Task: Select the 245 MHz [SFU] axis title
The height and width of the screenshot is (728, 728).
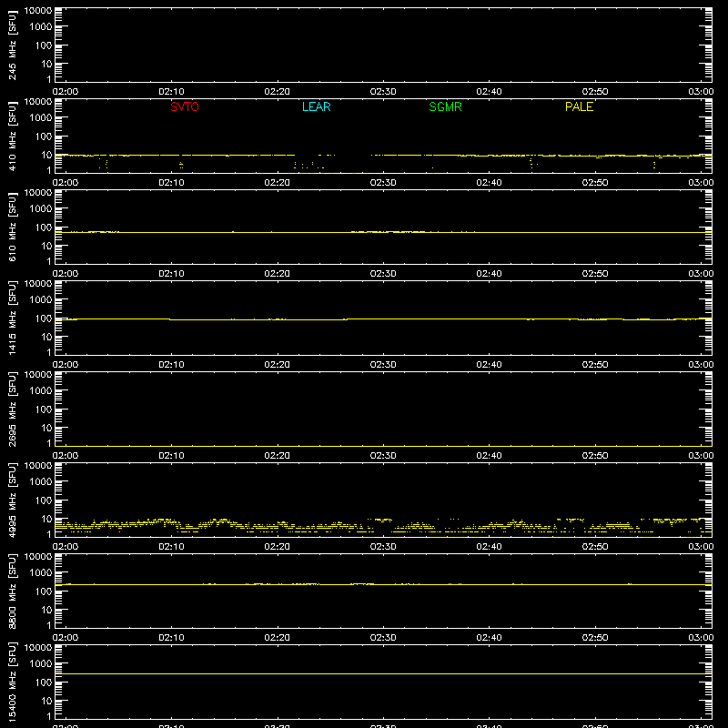Action: coord(12,45)
